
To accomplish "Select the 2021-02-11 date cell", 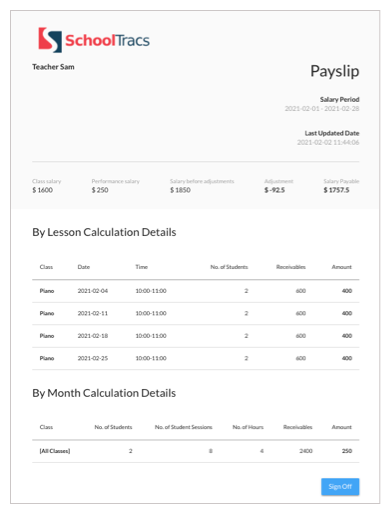I will tap(93, 313).
